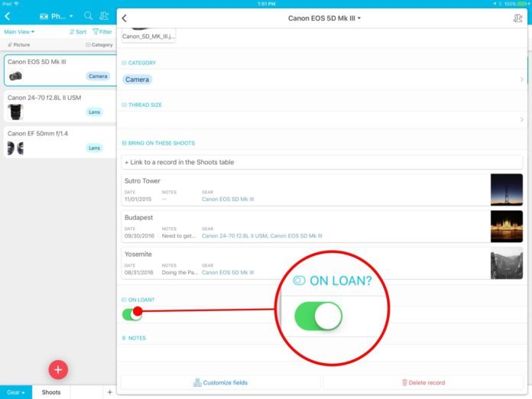Image resolution: width=532 pixels, height=399 pixels.
Task: Click Lens tag on Canon 24-70 card
Action: click(94, 112)
